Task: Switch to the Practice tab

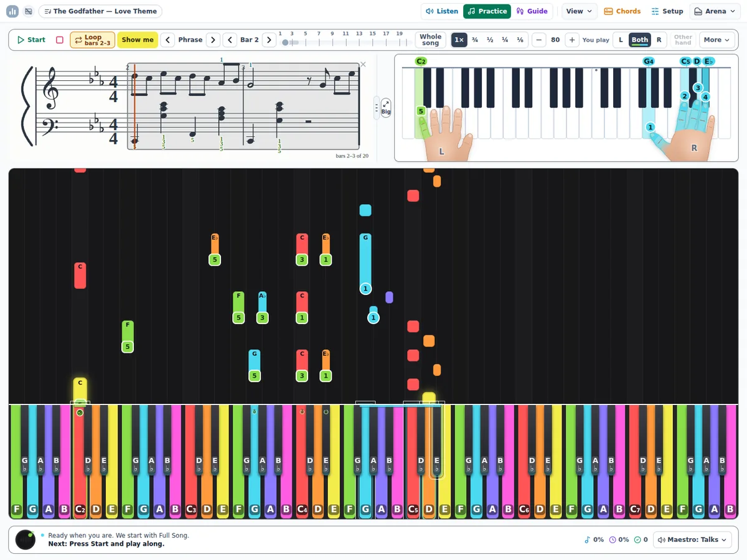Action: pos(487,11)
